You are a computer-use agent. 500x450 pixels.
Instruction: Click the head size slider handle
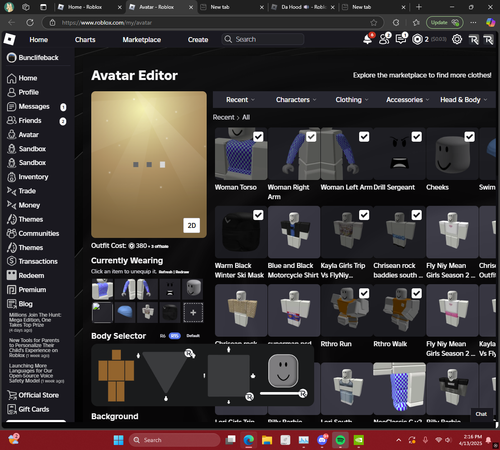(303, 394)
